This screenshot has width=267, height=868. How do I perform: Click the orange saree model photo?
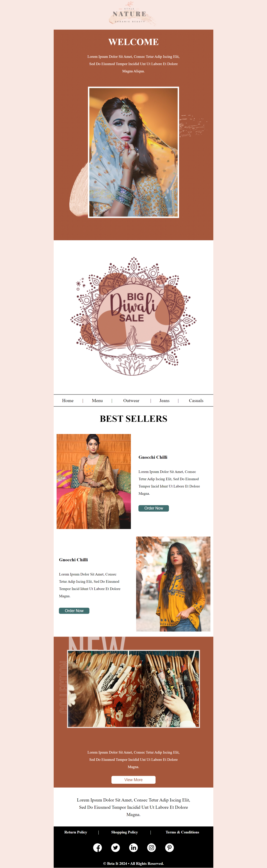pos(94,481)
